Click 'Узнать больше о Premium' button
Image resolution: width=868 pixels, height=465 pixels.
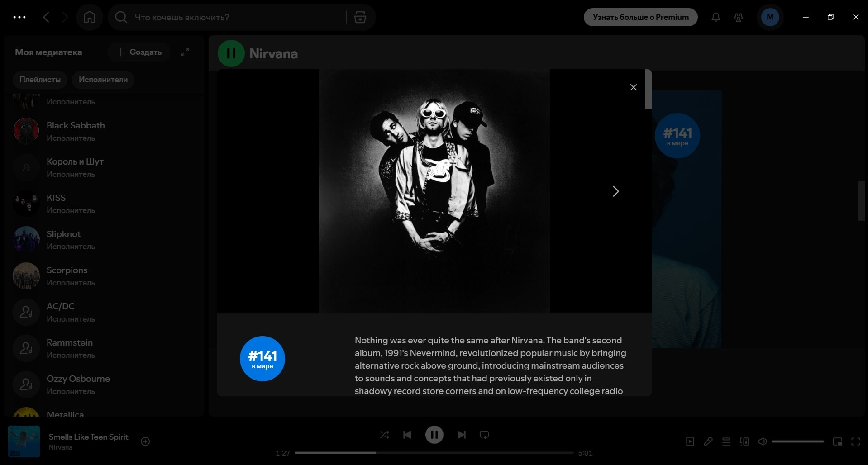click(x=640, y=17)
